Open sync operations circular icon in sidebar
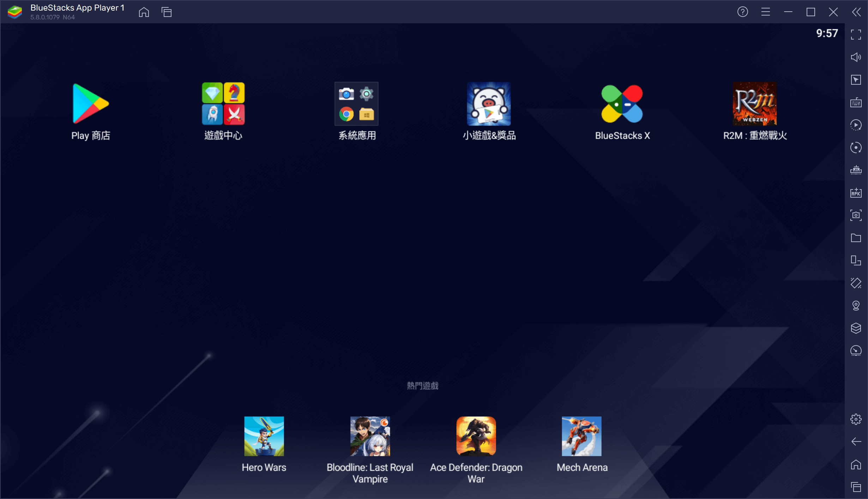The width and height of the screenshot is (868, 499). click(856, 148)
